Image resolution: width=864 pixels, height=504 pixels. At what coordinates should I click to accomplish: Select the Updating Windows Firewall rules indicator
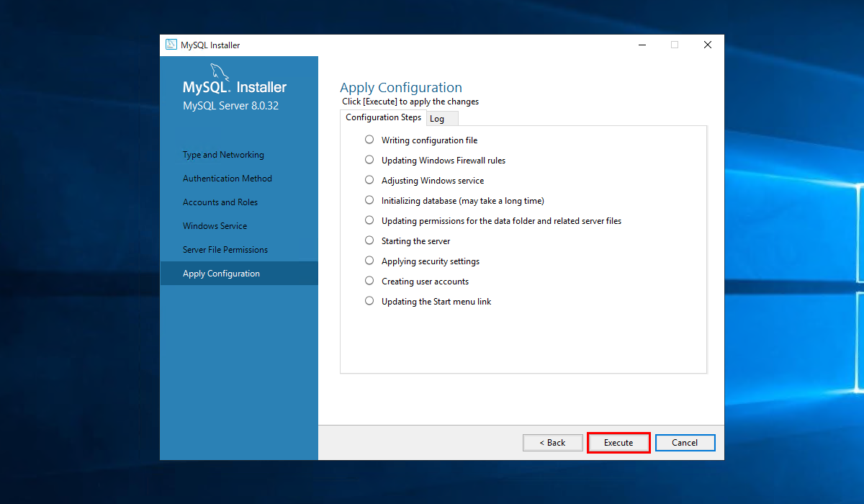tap(369, 160)
